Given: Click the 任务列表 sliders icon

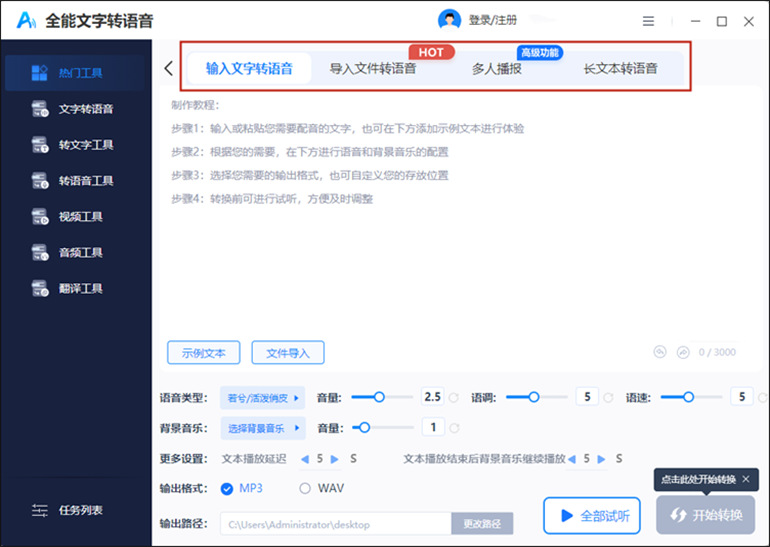Looking at the screenshot, I should click(40, 510).
